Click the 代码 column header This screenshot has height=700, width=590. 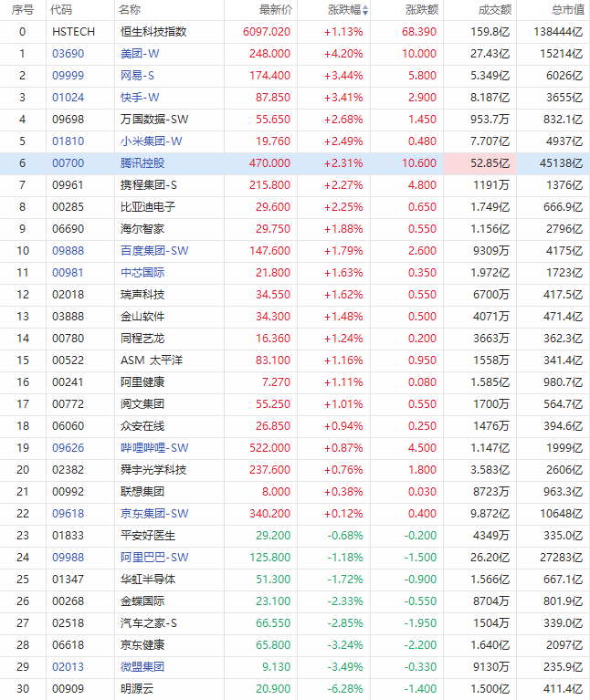coord(61,10)
